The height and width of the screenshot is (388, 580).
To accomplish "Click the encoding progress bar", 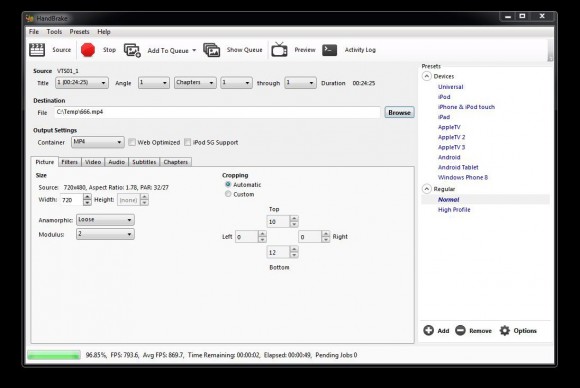I will point(54,355).
